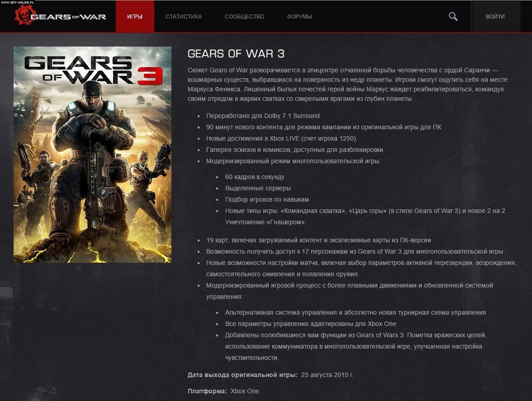Select the «60 кадров в секунду» list entry
This screenshot has width=532, height=401.
click(255, 177)
